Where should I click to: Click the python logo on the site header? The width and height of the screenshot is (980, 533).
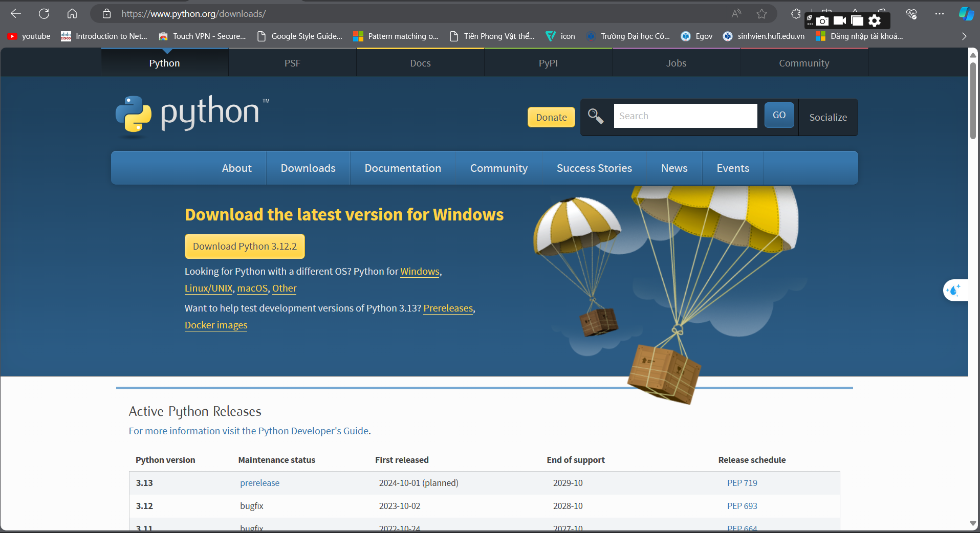pos(192,116)
